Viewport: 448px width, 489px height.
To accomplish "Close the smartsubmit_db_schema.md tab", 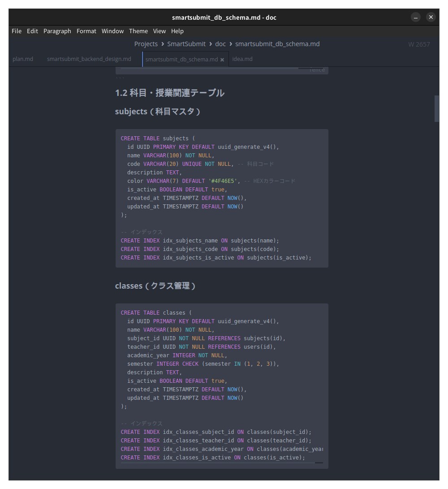I will [x=222, y=60].
